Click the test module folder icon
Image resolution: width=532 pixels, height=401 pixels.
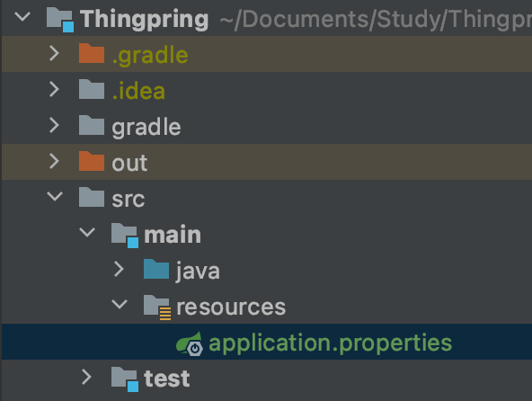(x=125, y=379)
